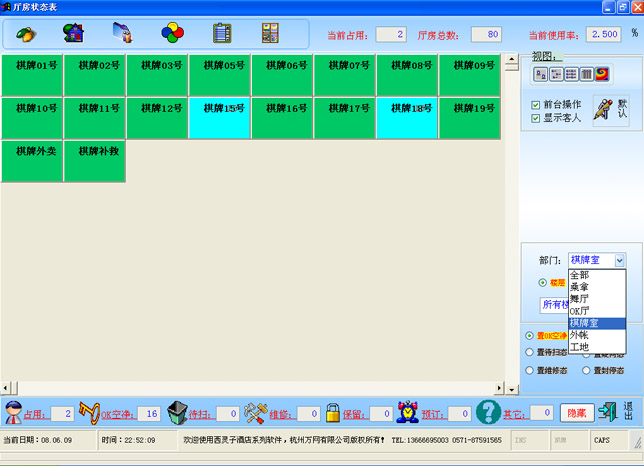Collapse the 部门 dropdown arrow
The image size is (644, 466).
tap(619, 260)
